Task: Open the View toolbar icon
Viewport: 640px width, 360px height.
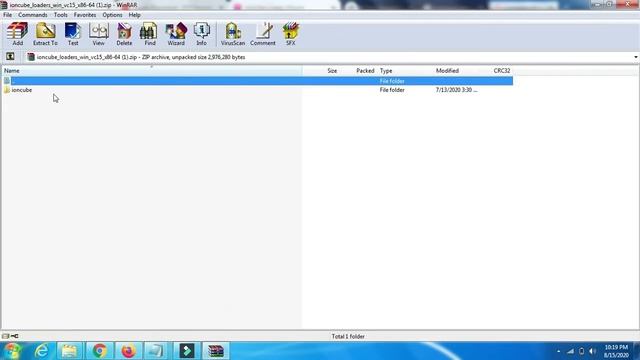Action: 98,33
